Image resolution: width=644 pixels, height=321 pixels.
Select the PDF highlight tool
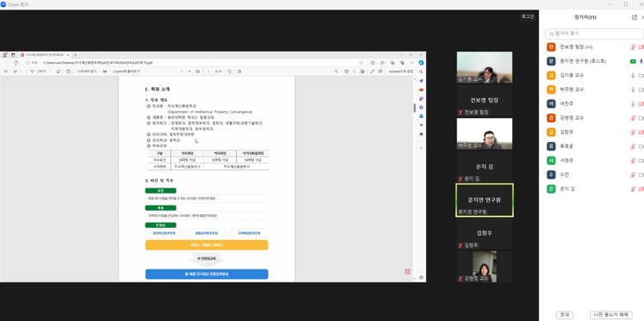(x=15, y=71)
